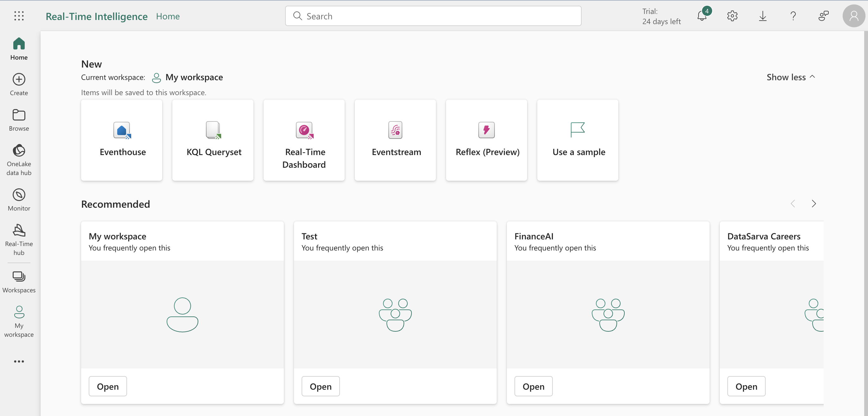Collapse the New section with Show less

pyautogui.click(x=791, y=77)
